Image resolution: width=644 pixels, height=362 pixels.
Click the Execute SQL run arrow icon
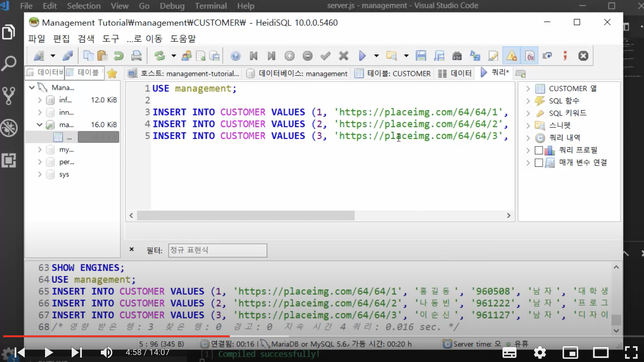click(x=362, y=56)
